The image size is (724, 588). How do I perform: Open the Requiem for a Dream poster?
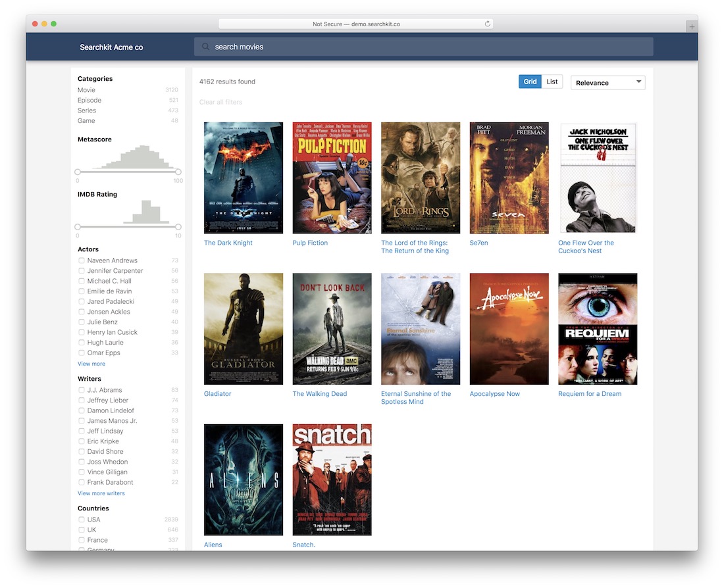598,329
